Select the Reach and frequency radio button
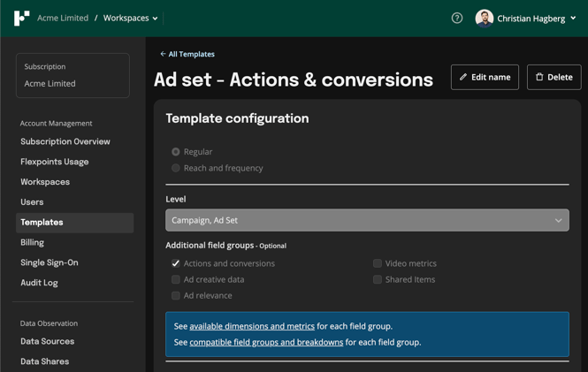The height and width of the screenshot is (372, 588). (x=176, y=168)
